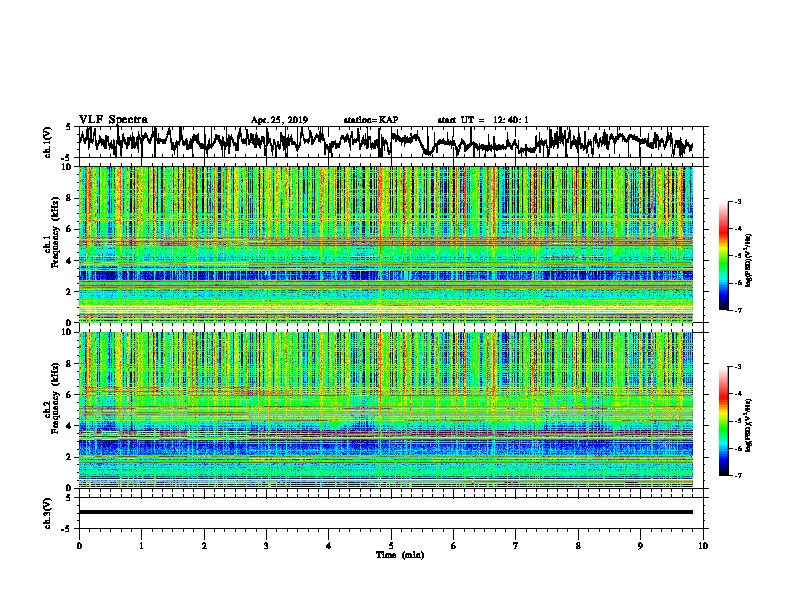The image size is (792, 612).
Task: Click the ch.2 color bar "-7" tick label
Action: (x=738, y=475)
